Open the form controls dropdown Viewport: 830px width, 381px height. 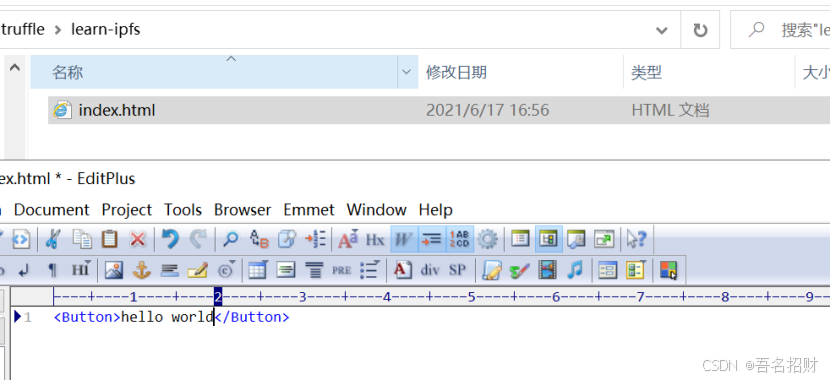[x=635, y=270]
